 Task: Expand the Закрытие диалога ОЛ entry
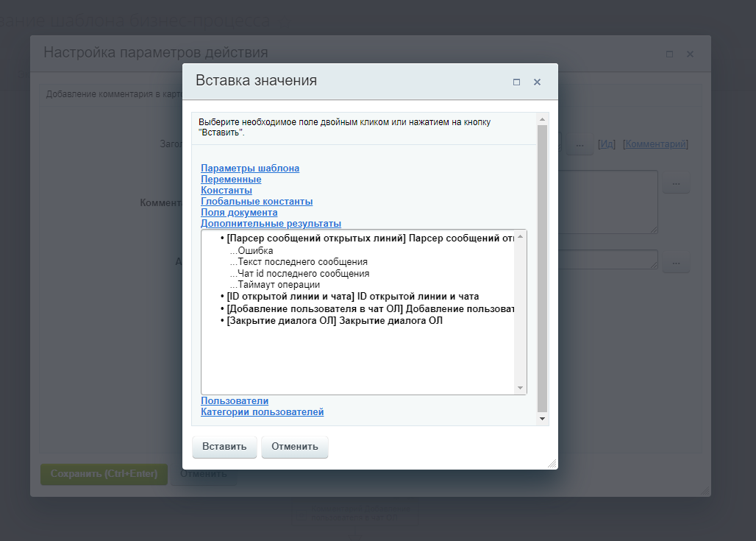click(x=335, y=321)
